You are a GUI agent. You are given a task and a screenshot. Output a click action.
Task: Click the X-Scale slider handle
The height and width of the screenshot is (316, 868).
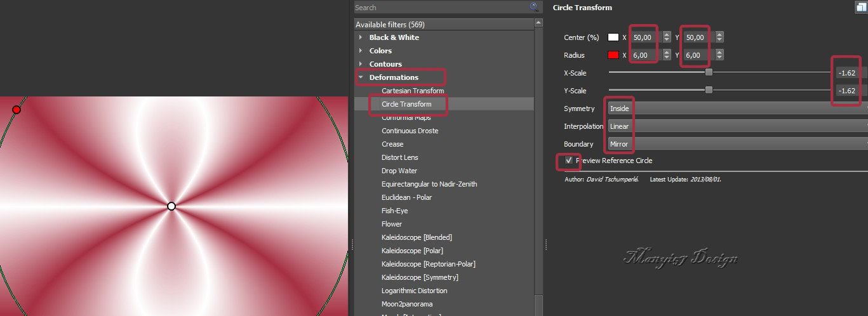coord(709,72)
